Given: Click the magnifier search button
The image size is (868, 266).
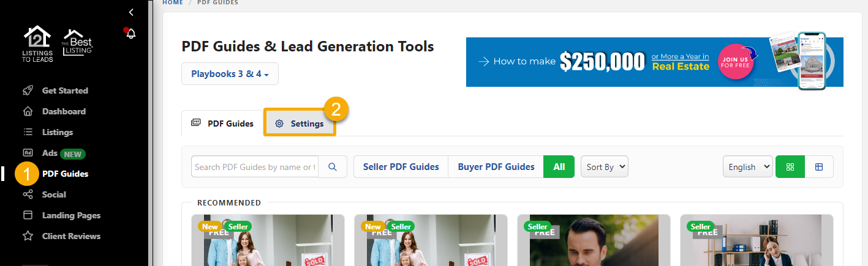Looking at the screenshot, I should [333, 167].
